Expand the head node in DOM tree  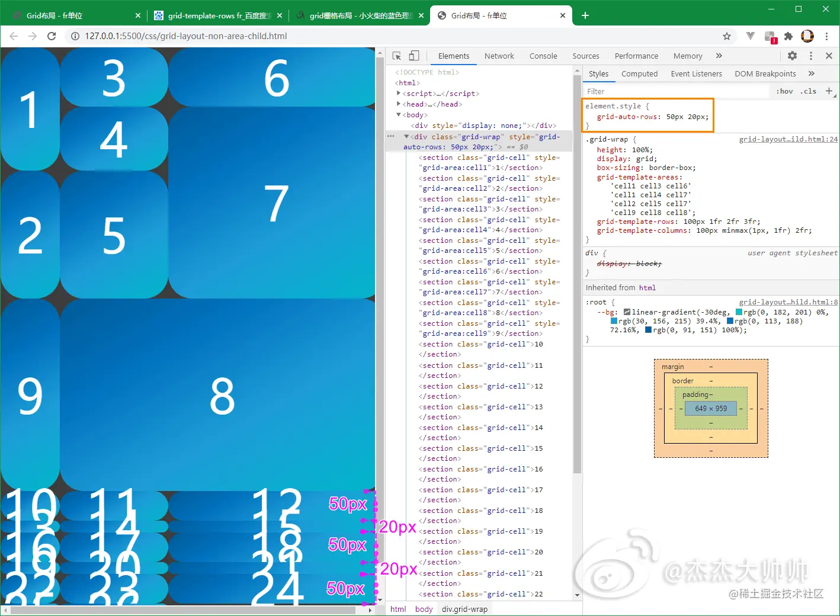pyautogui.click(x=398, y=104)
